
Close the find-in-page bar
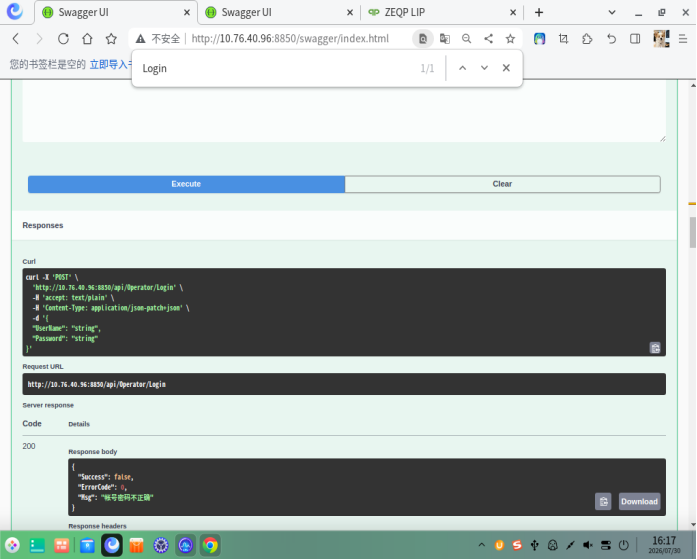pos(506,68)
